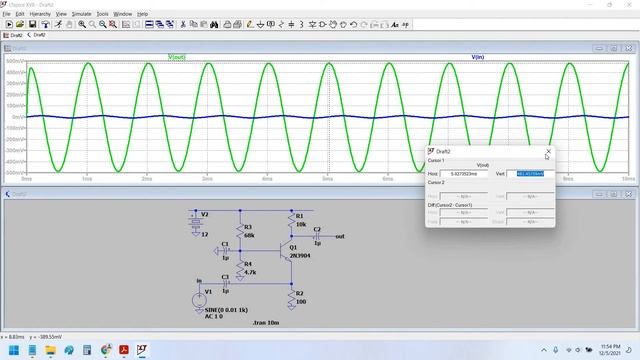Click the Halt simulation hand icon
This screenshot has height=360, width=640.
pyautogui.click(x=69, y=24)
